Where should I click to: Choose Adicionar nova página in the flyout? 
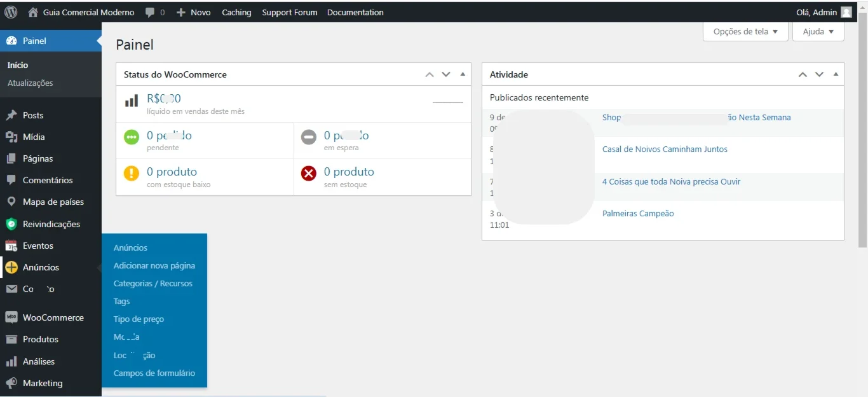coord(154,265)
